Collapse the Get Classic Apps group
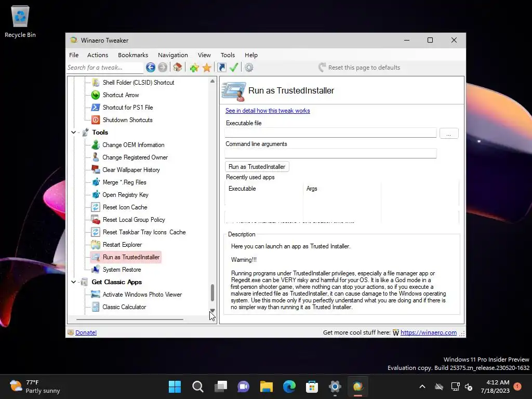This screenshot has height=399, width=532. [74, 282]
